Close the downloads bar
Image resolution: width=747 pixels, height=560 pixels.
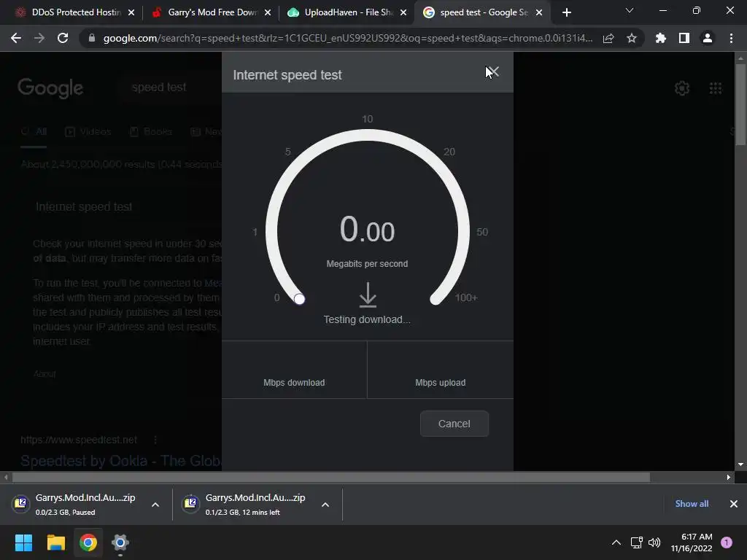point(734,503)
